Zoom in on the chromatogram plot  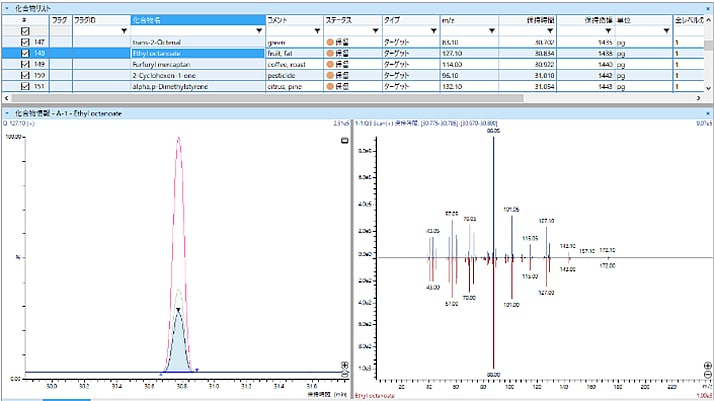(345, 365)
